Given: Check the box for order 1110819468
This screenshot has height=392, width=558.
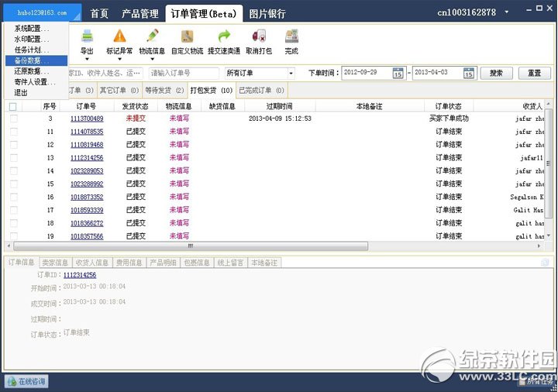Looking at the screenshot, I should pyautogui.click(x=13, y=145).
